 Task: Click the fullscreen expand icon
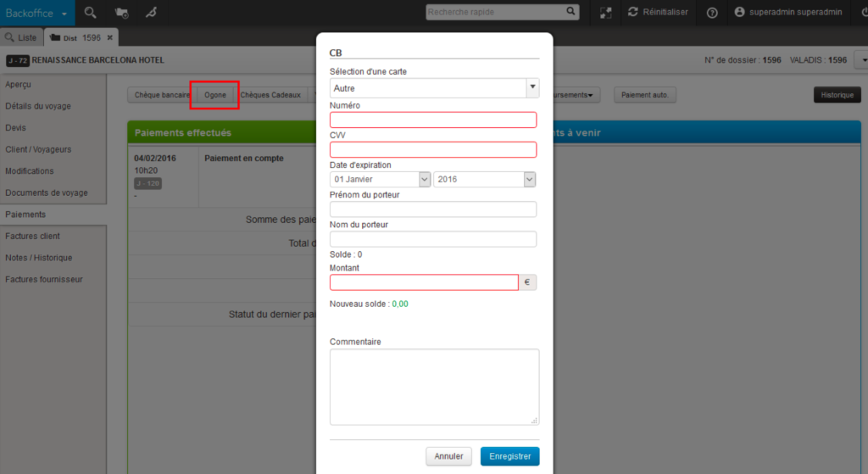click(x=605, y=13)
